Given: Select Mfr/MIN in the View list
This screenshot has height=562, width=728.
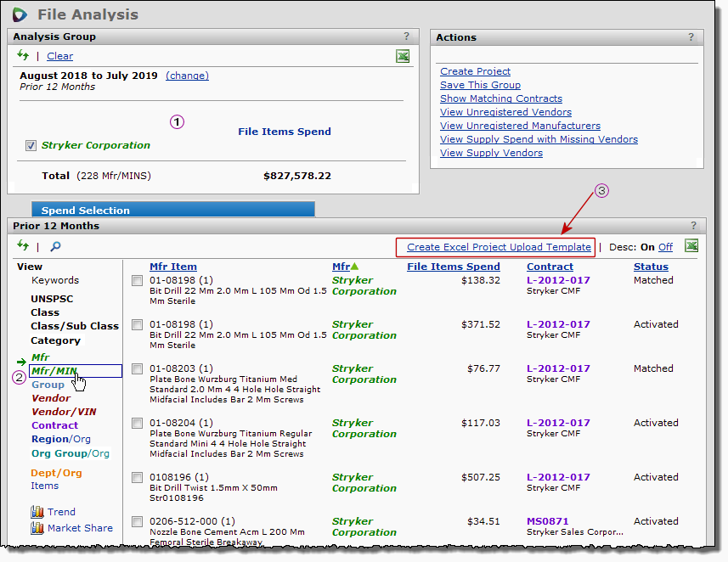Looking at the screenshot, I should [x=54, y=370].
